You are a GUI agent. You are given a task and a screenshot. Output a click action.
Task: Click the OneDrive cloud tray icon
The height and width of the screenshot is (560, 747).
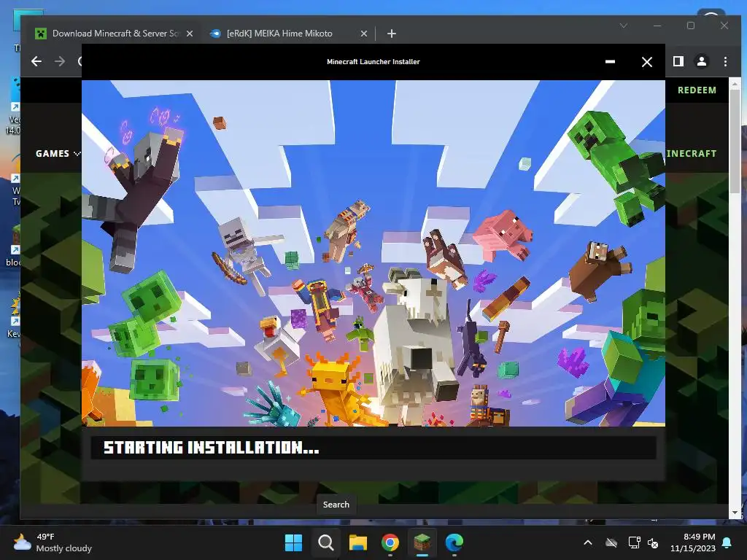[x=611, y=542]
